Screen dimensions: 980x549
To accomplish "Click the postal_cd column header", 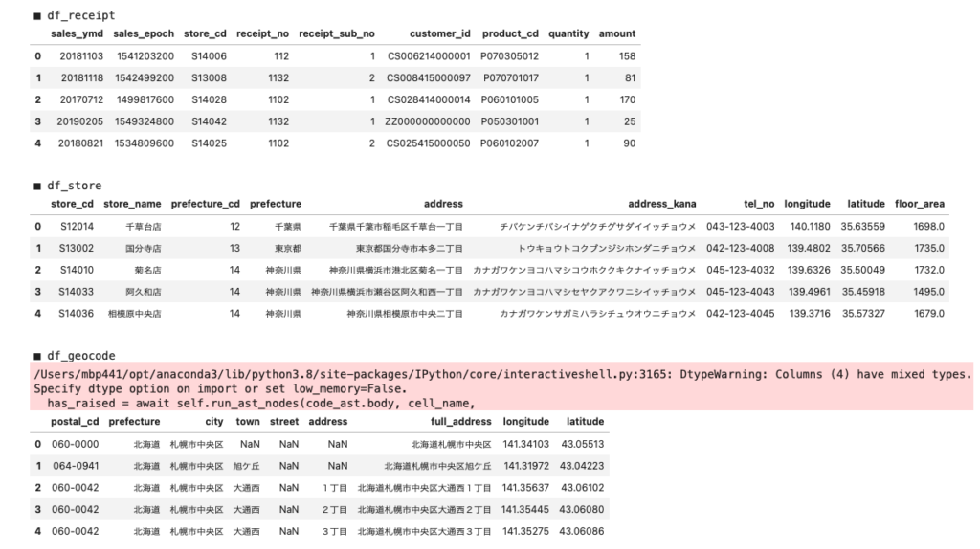I will (75, 421).
